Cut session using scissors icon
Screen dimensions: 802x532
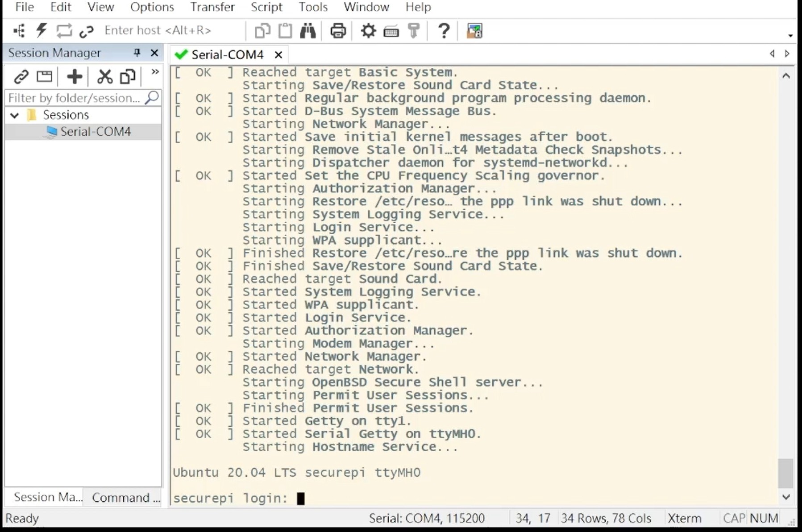coord(105,76)
